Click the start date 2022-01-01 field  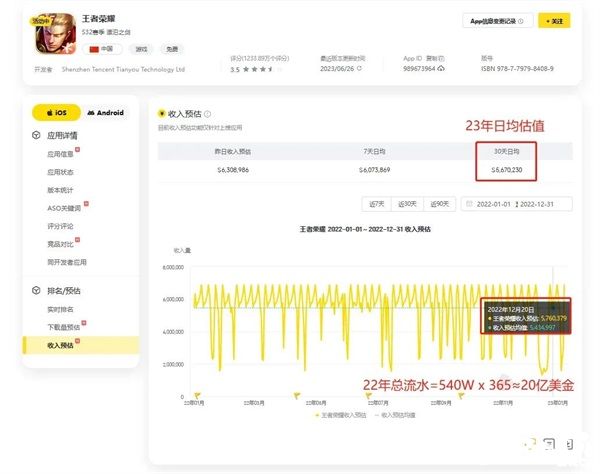[x=494, y=204]
